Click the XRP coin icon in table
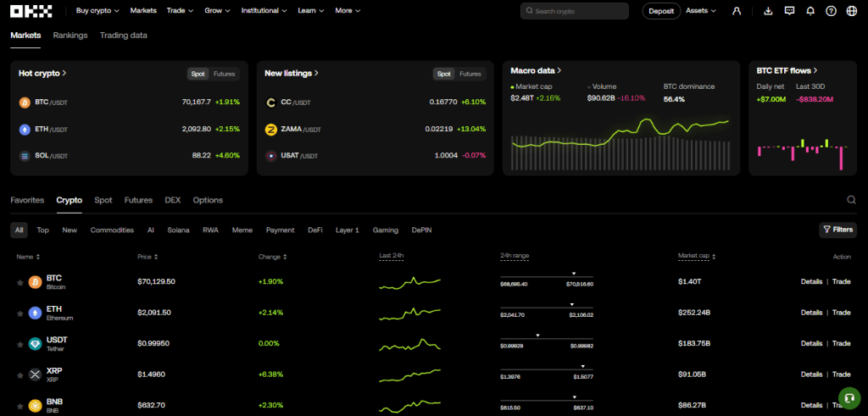 click(36, 374)
